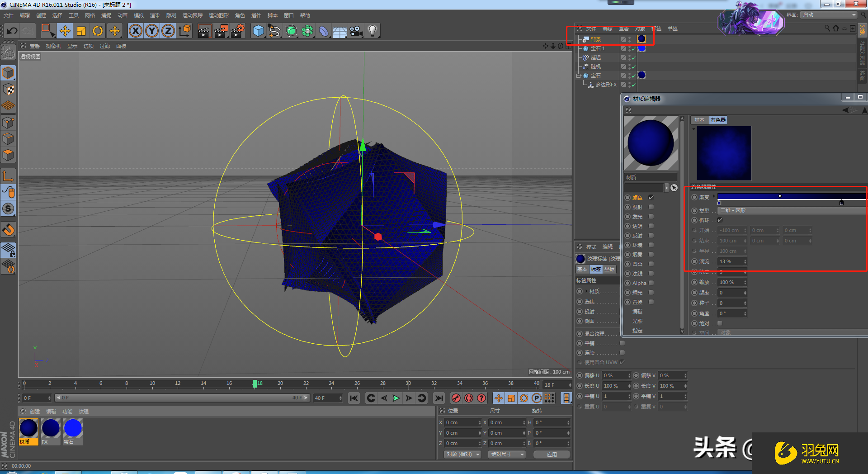868x474 pixels.
Task: Click the Camera object icon
Action: [356, 31]
